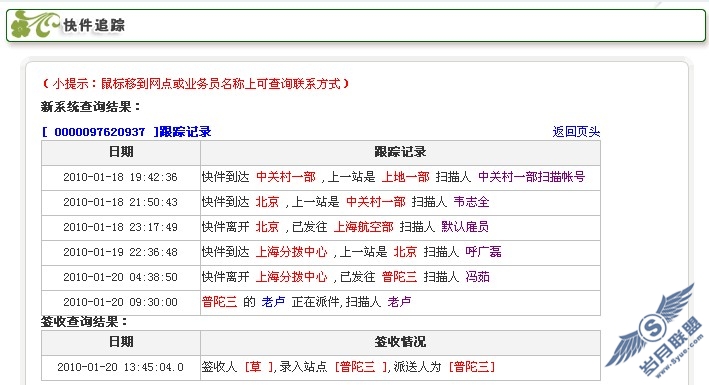Screen dimensions: 709x385
Task: Open tracking number 0000097620937 record link
Action: [126, 132]
